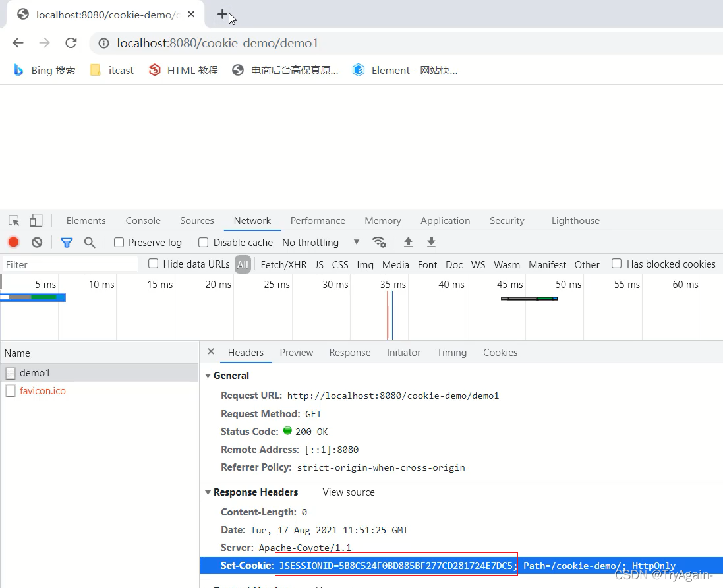723x588 pixels.
Task: Click the browser forward arrow
Action: [44, 43]
